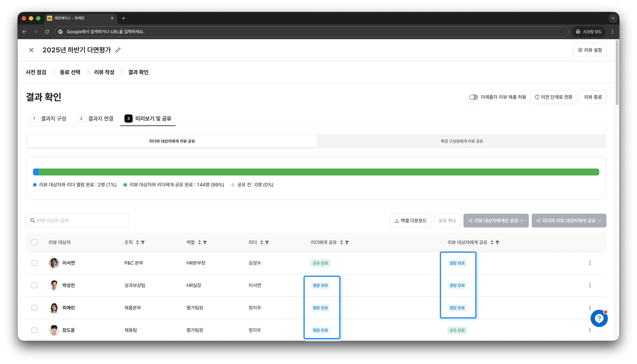Open the browser tab list chevron
Screen dimensions: 637x364
tap(613, 18)
